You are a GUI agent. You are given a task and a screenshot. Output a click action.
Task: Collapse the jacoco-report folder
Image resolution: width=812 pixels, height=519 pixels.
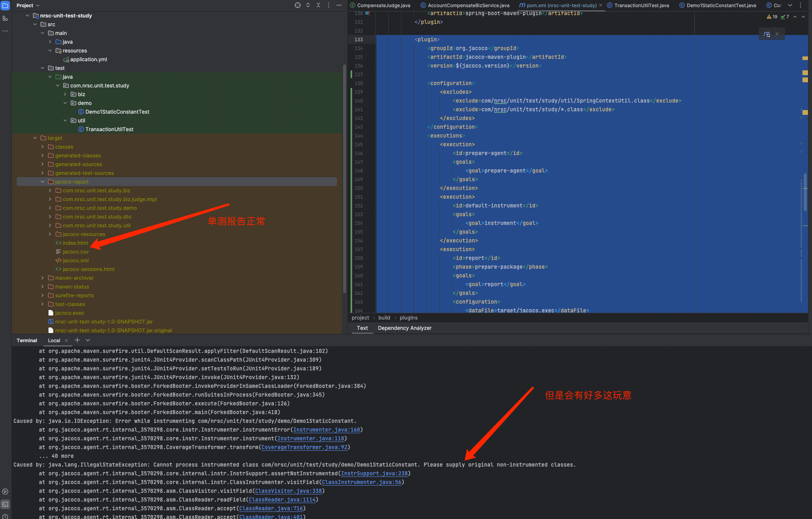43,182
